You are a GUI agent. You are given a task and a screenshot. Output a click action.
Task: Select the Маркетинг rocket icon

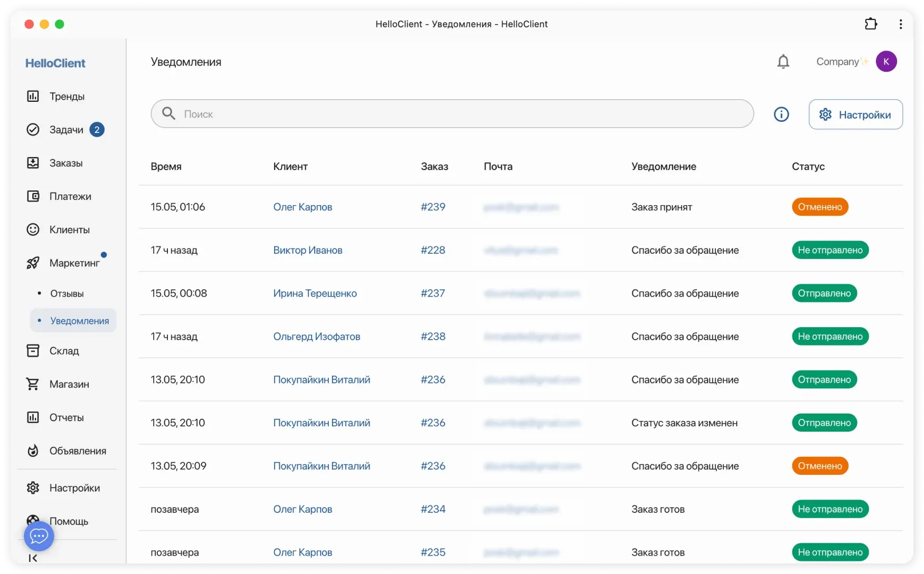[33, 262]
